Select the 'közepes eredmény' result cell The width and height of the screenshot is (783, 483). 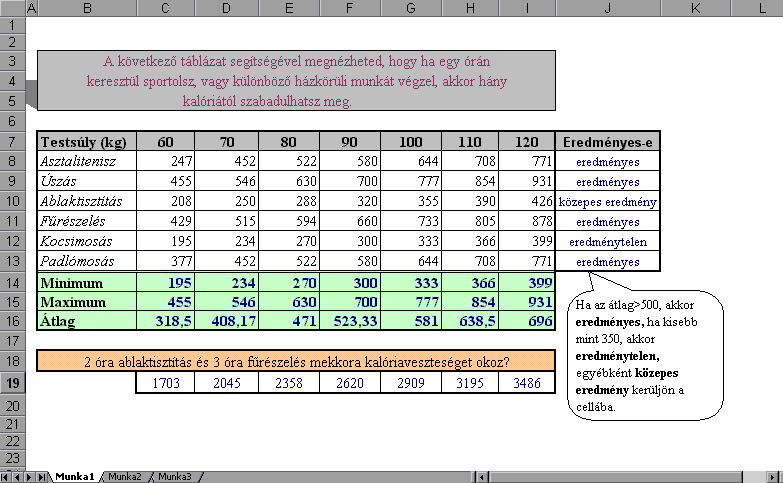click(x=608, y=201)
